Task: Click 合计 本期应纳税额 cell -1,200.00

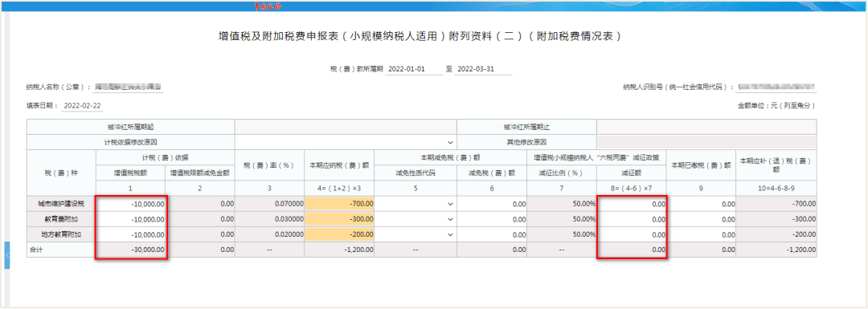Action: pyautogui.click(x=339, y=250)
